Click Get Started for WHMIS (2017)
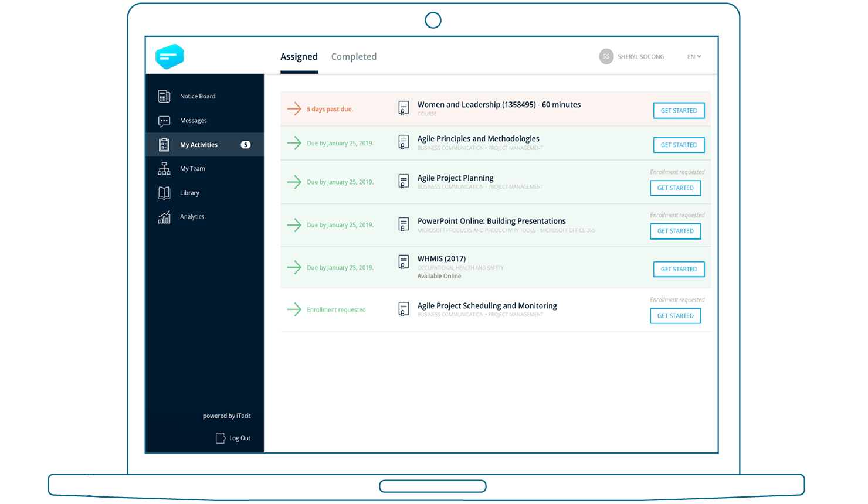Image resolution: width=868 pixels, height=504 pixels. [x=679, y=269]
